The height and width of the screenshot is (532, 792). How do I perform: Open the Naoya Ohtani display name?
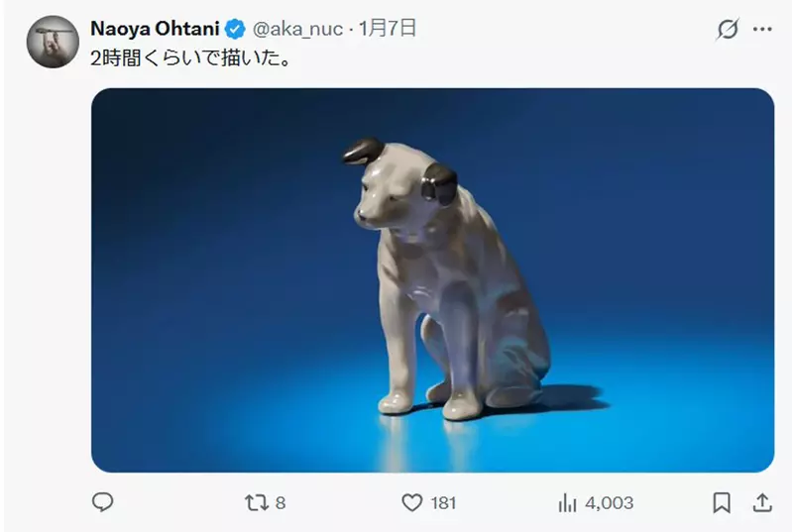coord(156,28)
